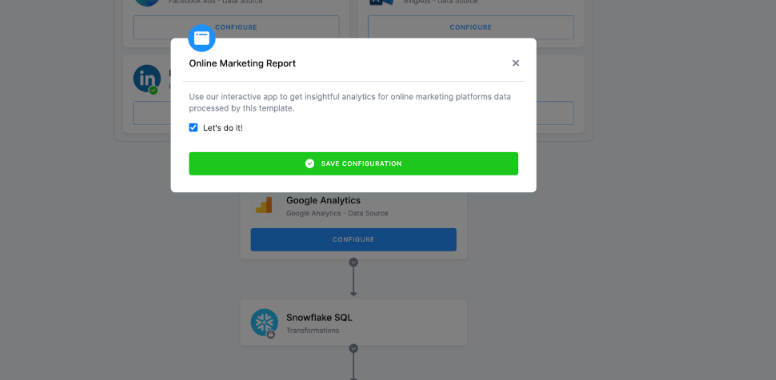The width and height of the screenshot is (776, 380).
Task: Configure the Google Analytics data source
Action: (x=353, y=239)
